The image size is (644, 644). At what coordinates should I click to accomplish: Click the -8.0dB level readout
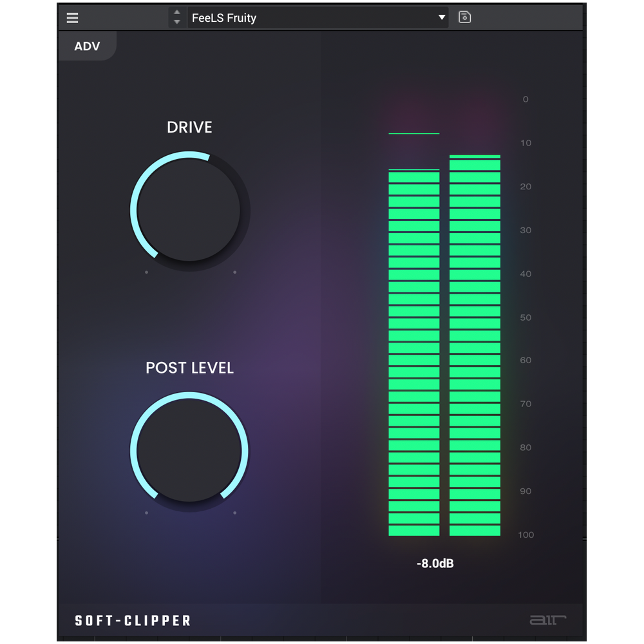(436, 562)
